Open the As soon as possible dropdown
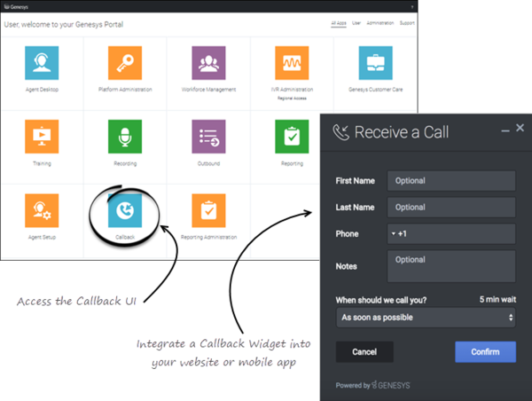The width and height of the screenshot is (532, 401). 426,318
